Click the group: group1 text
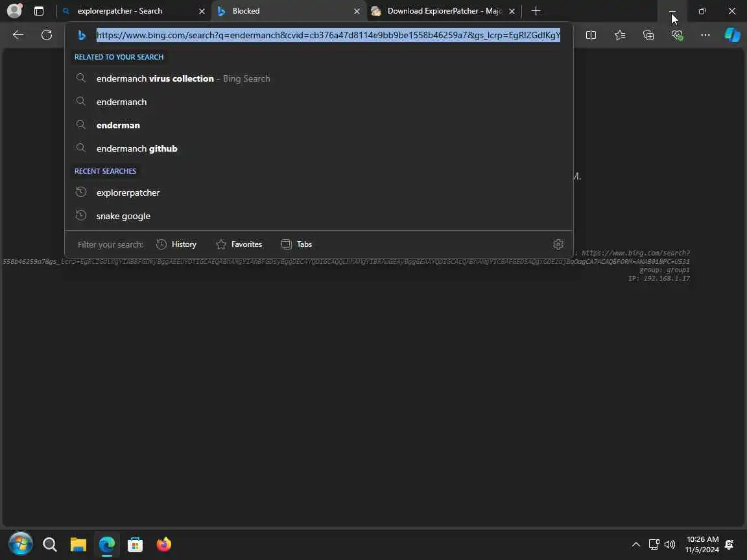The height and width of the screenshot is (560, 747). click(665, 270)
